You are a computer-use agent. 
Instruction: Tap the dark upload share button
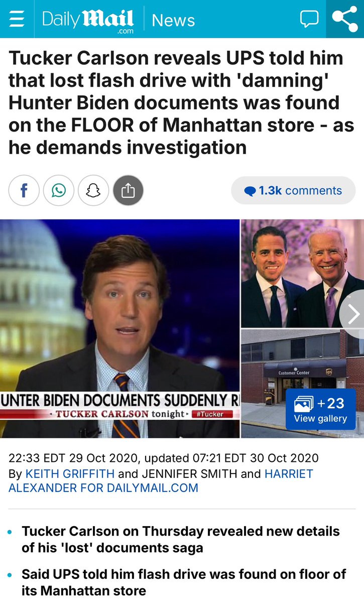128,190
